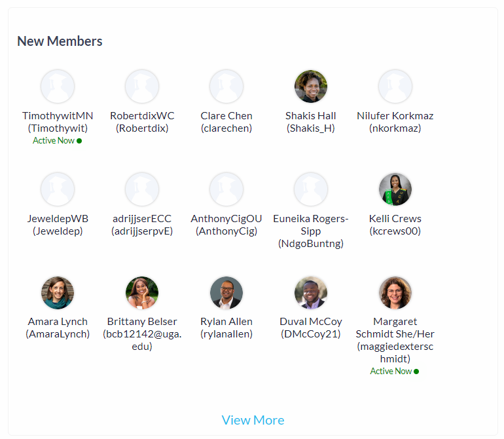
Task: Click Kelli Crews (kcrews00) name
Action: coord(395,225)
